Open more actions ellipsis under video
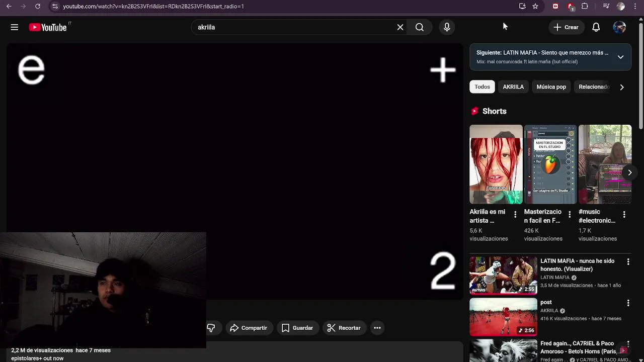Image resolution: width=644 pixels, height=362 pixels. (377, 328)
